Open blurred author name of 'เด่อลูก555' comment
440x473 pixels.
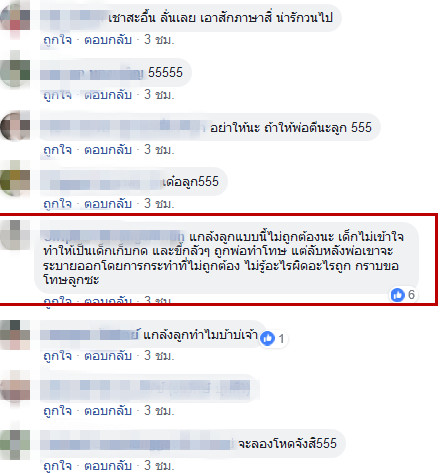101,182
